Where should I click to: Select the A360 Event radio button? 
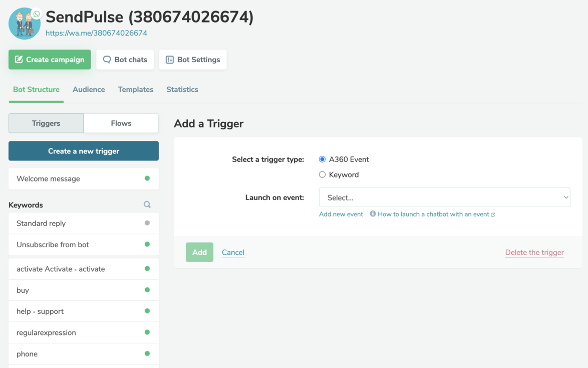[x=323, y=159]
